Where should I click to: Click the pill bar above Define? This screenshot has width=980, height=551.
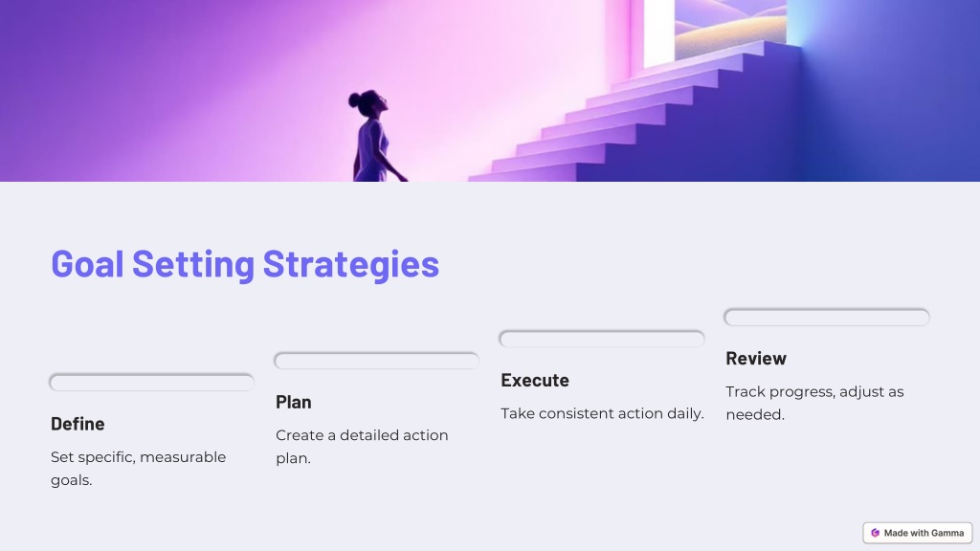coord(152,383)
